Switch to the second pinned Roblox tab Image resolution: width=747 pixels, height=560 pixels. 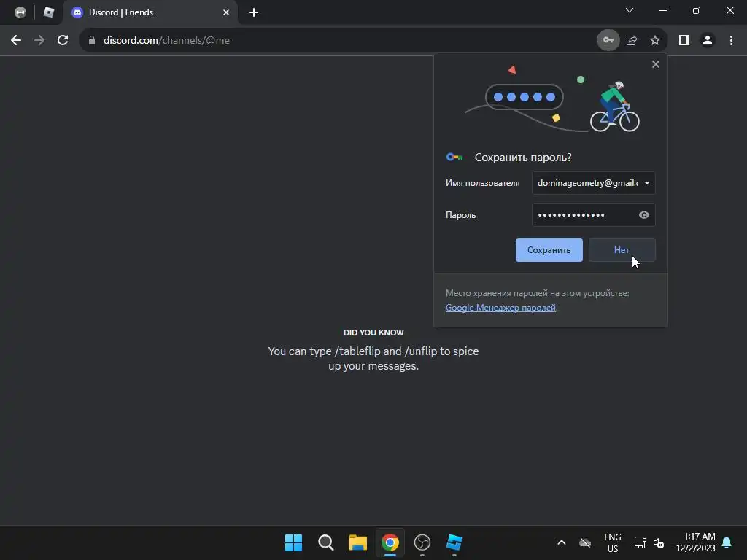(x=49, y=12)
